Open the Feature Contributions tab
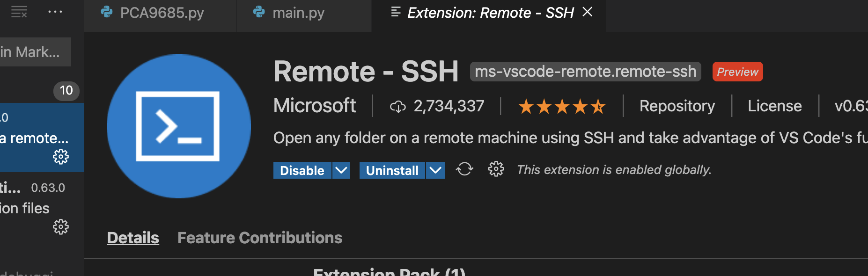The width and height of the screenshot is (868, 276). [x=260, y=238]
